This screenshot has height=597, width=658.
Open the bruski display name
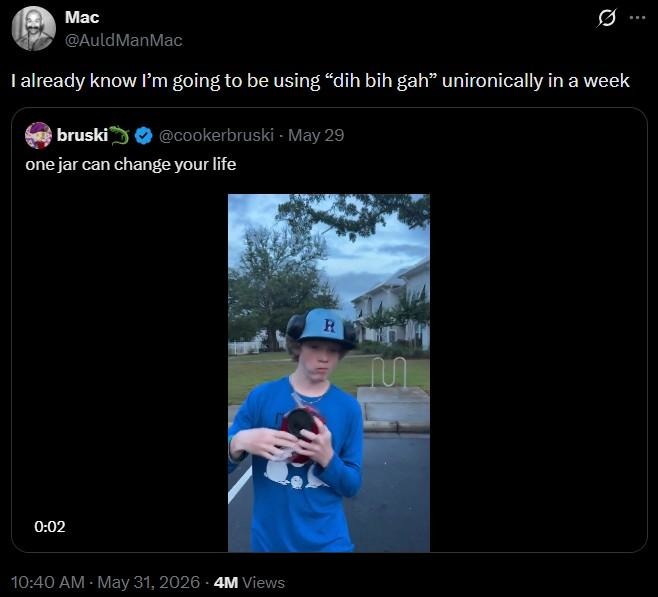click(x=82, y=135)
